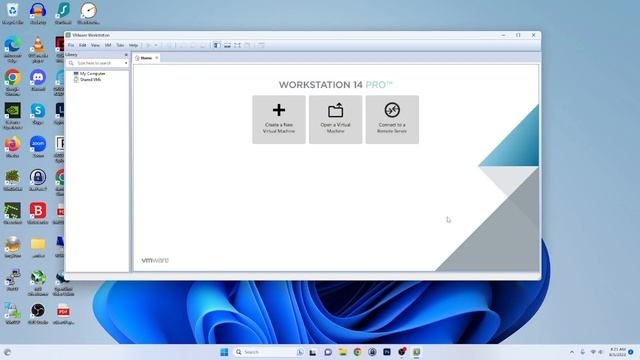The height and width of the screenshot is (360, 640).
Task: Click the Windows Start button
Action: (x=224, y=352)
